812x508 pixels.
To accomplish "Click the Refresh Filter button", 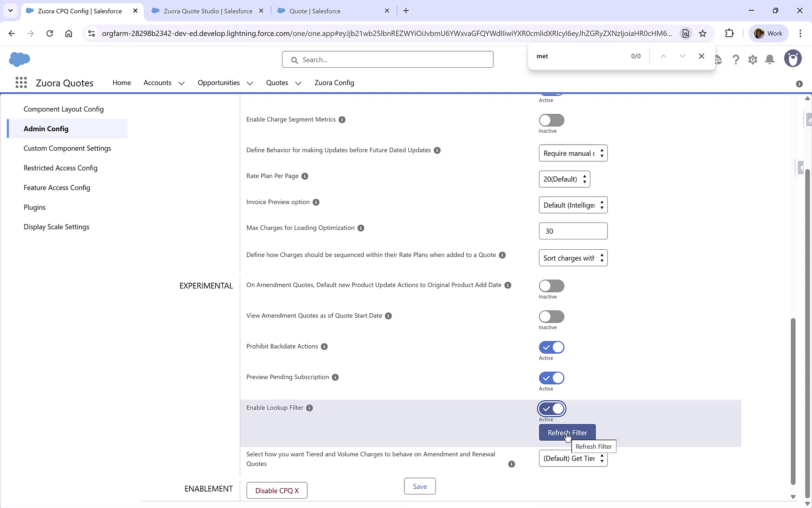I will [x=567, y=432].
